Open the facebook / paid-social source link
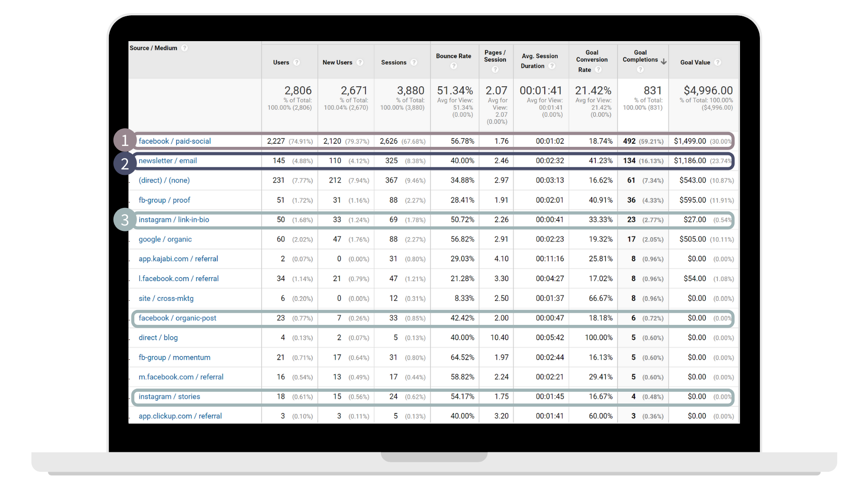 [x=175, y=141]
